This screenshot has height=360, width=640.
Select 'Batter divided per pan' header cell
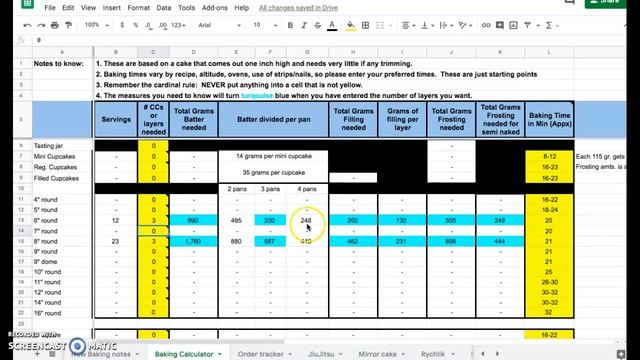[273, 119]
